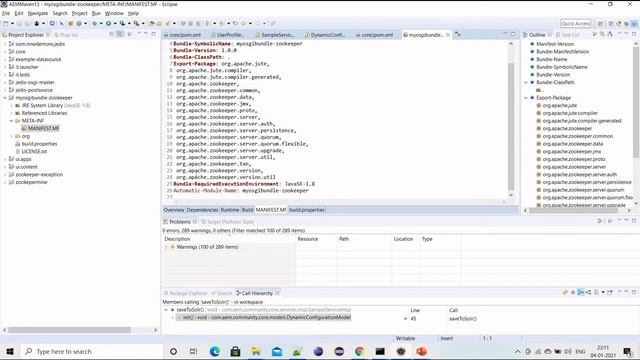Select the build.properties file in the tree
The height and width of the screenshot is (360, 640).
coord(36,144)
